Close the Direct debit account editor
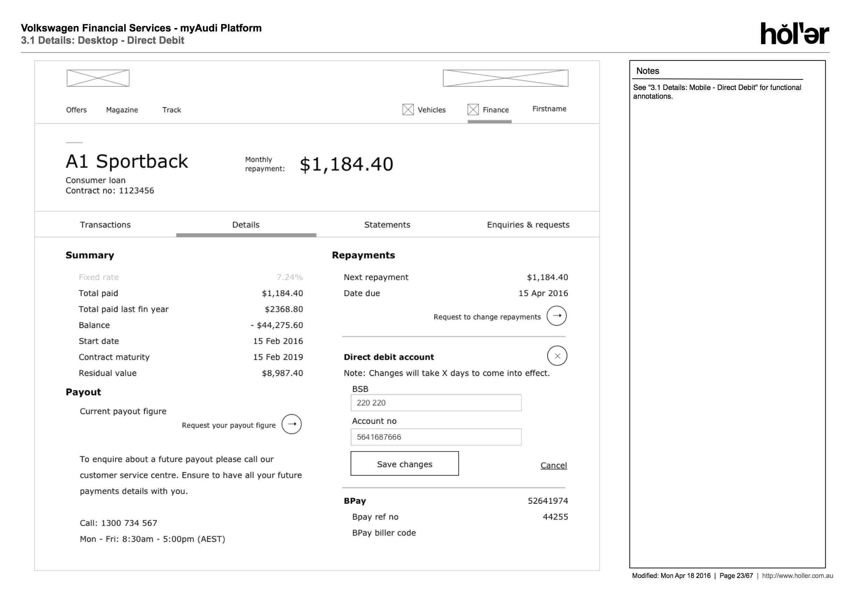 click(557, 356)
